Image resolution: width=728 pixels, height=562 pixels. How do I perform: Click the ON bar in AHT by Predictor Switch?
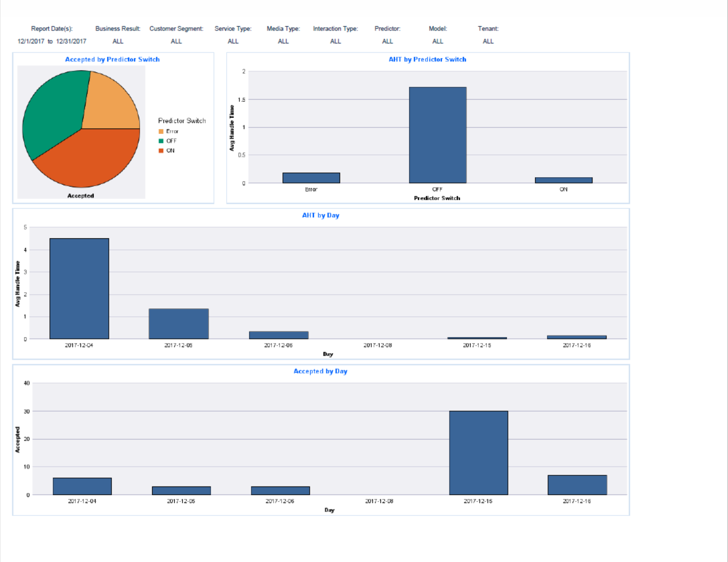564,180
